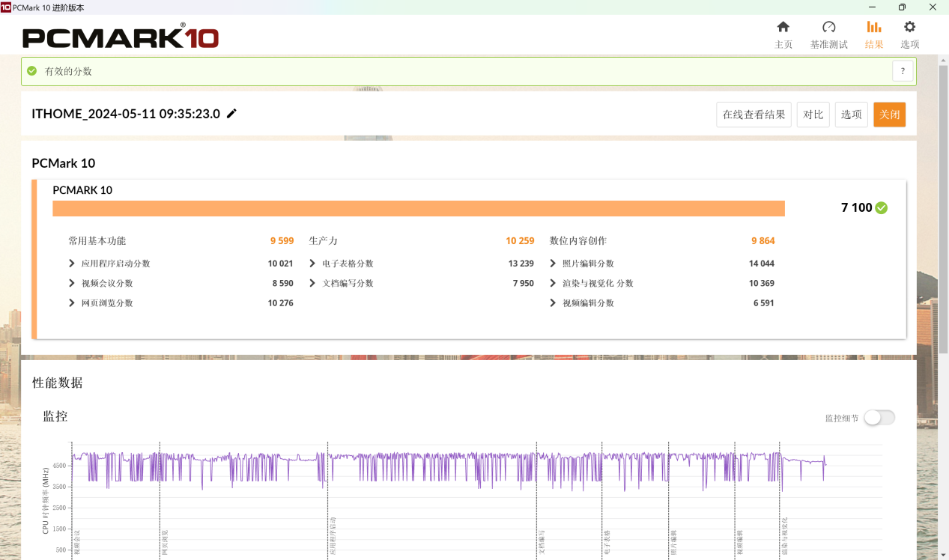Expand the 文档编写分数 row

pyautogui.click(x=312, y=283)
